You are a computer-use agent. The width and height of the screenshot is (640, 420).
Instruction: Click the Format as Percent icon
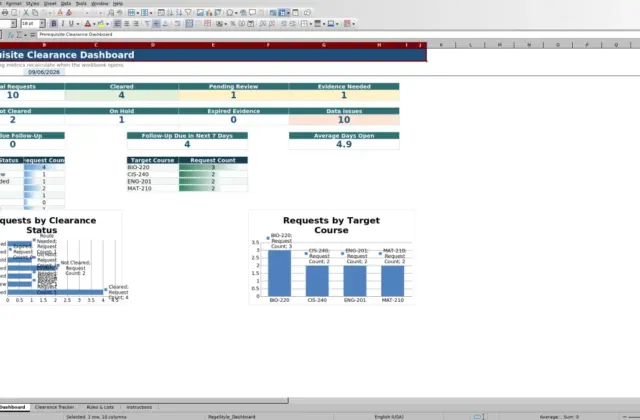233,24
